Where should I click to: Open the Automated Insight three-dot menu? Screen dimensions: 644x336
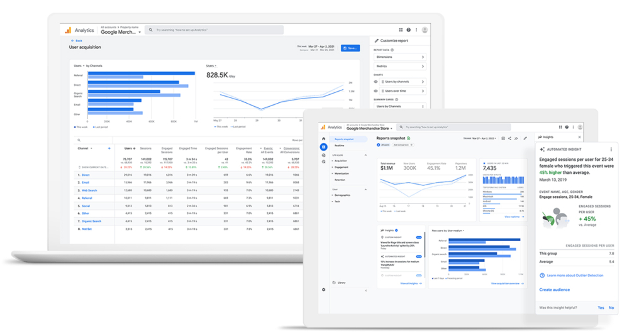point(611,149)
